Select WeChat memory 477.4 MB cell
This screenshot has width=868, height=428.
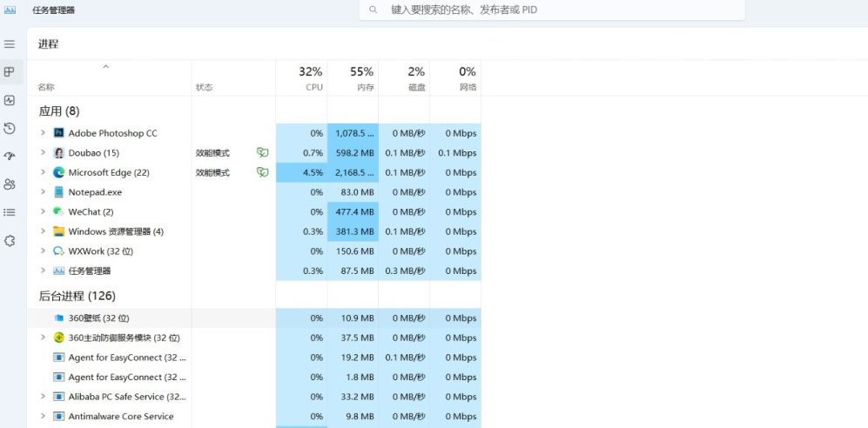pos(353,211)
